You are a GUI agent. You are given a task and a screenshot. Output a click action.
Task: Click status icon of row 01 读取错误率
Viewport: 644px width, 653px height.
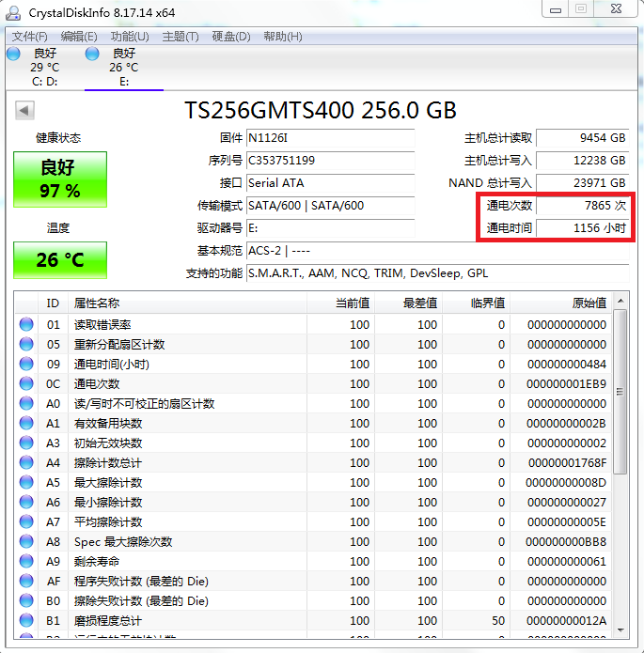pos(26,324)
